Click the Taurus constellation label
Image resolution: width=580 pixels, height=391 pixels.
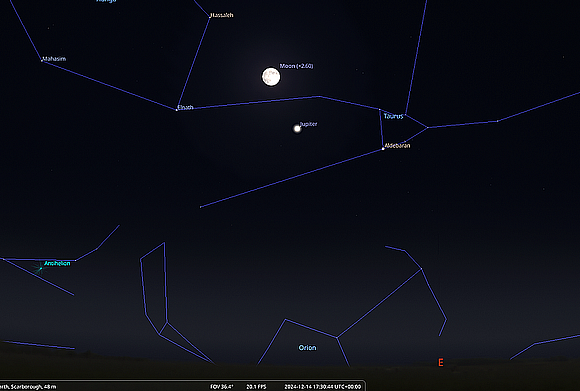[x=393, y=116]
